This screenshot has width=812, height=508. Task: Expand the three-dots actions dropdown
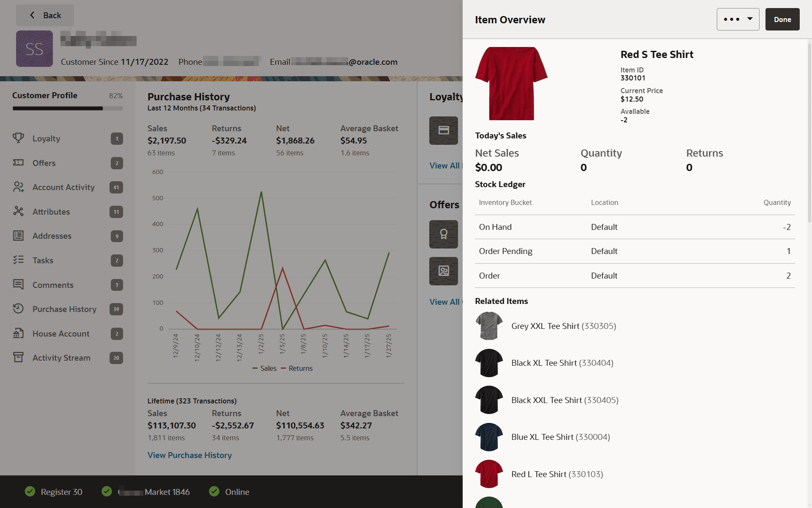pos(738,19)
